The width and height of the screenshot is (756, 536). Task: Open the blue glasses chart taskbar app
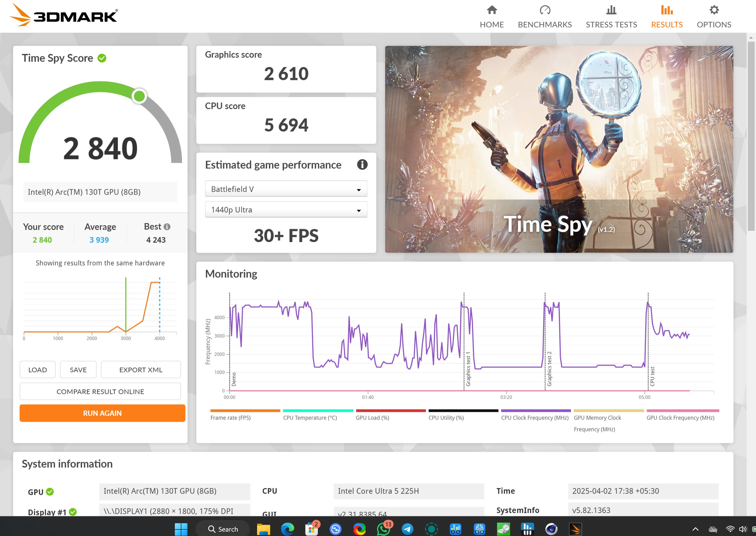coord(456,529)
